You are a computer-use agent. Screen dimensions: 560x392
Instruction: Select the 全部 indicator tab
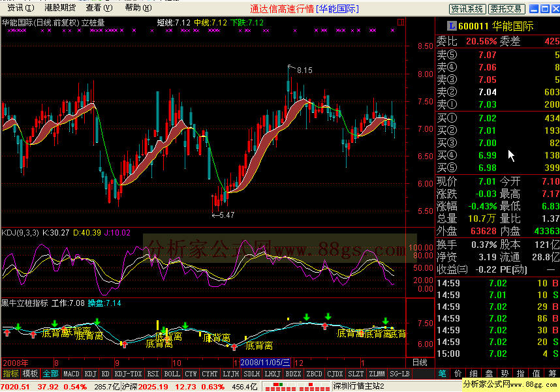50,374
